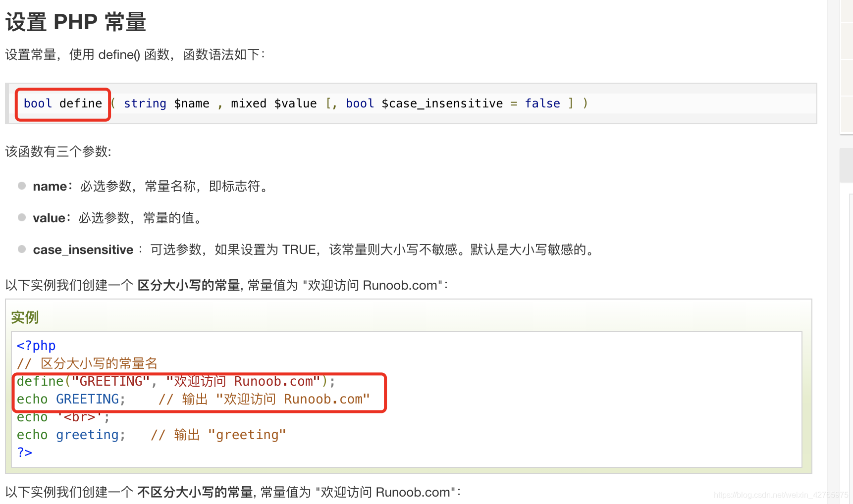Click the 'false' default value in syntax
853x504 pixels.
click(x=543, y=103)
